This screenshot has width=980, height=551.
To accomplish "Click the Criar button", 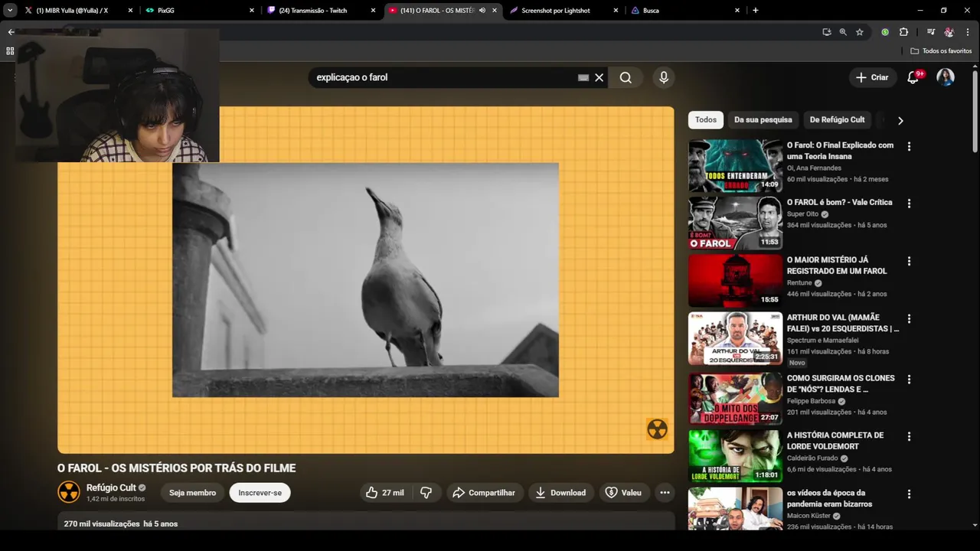I will point(872,77).
